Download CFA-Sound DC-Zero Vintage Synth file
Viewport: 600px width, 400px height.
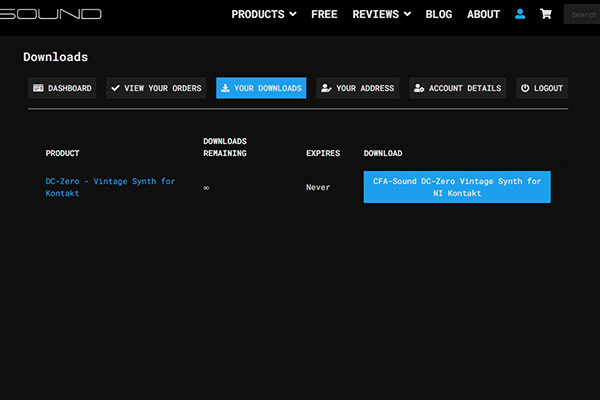pyautogui.click(x=457, y=187)
